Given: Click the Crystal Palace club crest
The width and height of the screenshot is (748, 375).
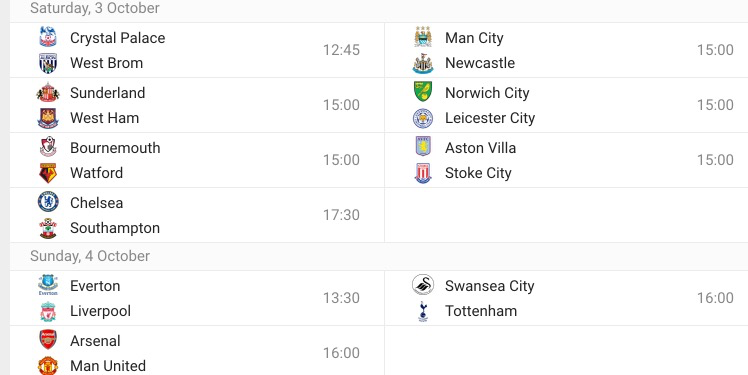Looking at the screenshot, I should (48, 37).
